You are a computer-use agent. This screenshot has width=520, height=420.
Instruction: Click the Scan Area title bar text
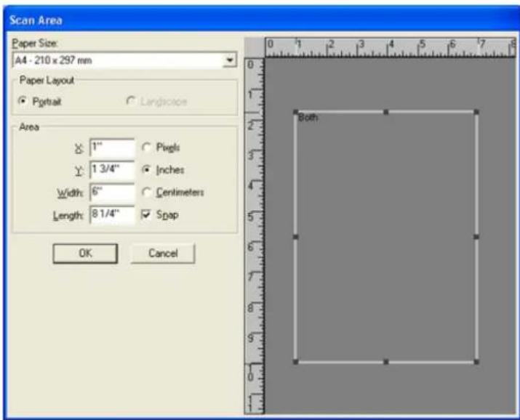click(36, 20)
